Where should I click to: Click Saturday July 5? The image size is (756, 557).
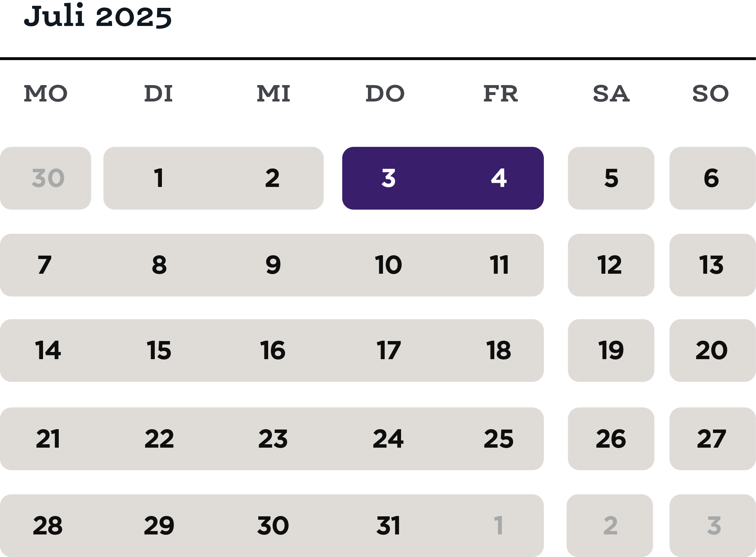[x=611, y=178]
